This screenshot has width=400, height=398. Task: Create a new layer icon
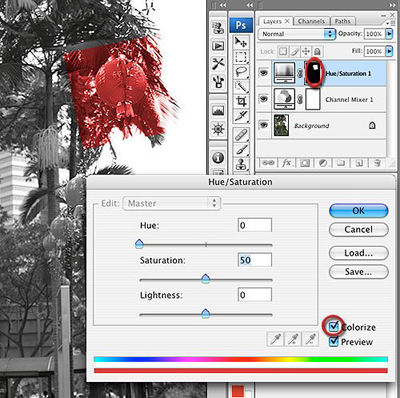point(359,163)
